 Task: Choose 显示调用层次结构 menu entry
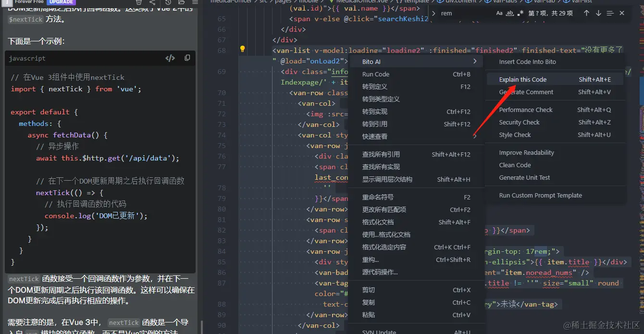point(416,179)
